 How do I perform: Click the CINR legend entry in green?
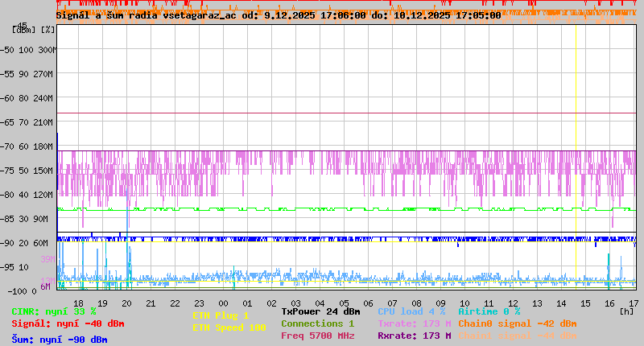coord(54,311)
